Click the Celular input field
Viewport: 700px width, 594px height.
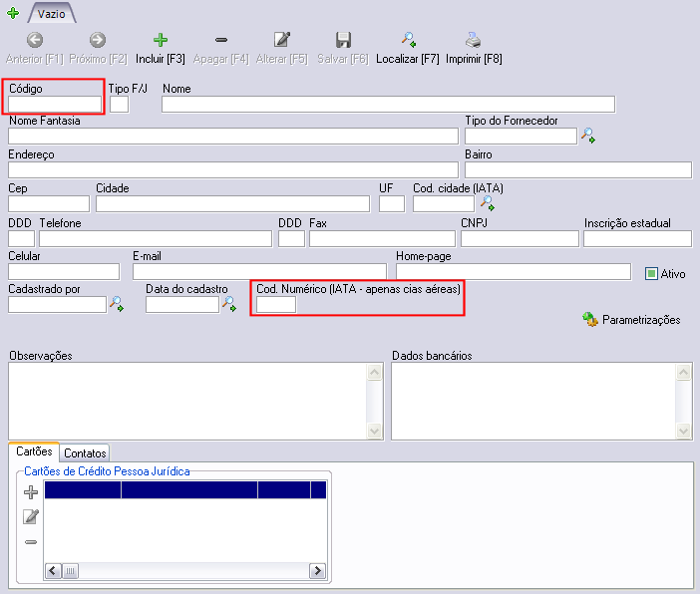(x=64, y=271)
